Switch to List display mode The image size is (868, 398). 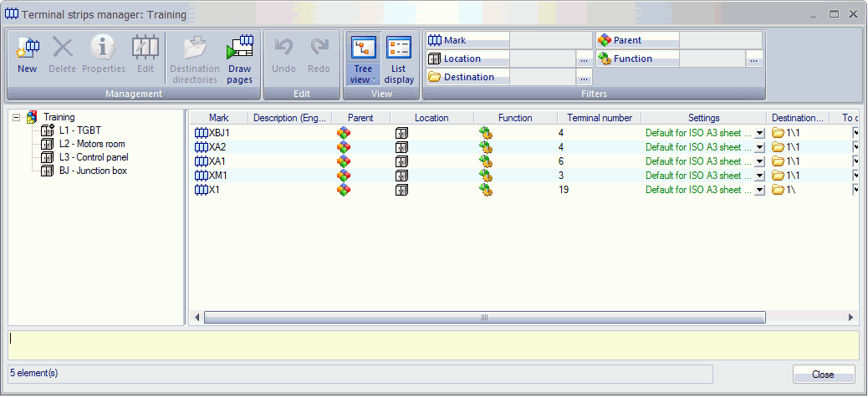[x=399, y=59]
